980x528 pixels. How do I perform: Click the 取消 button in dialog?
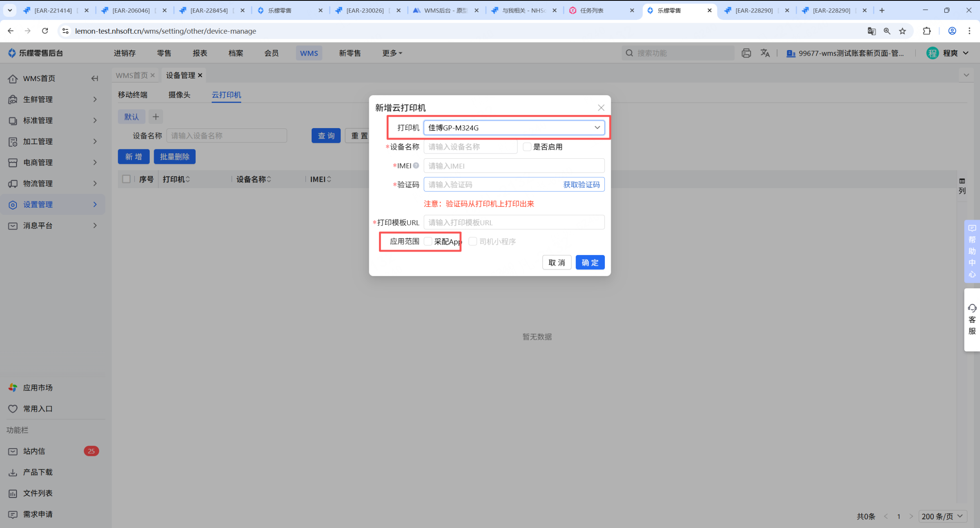tap(556, 262)
